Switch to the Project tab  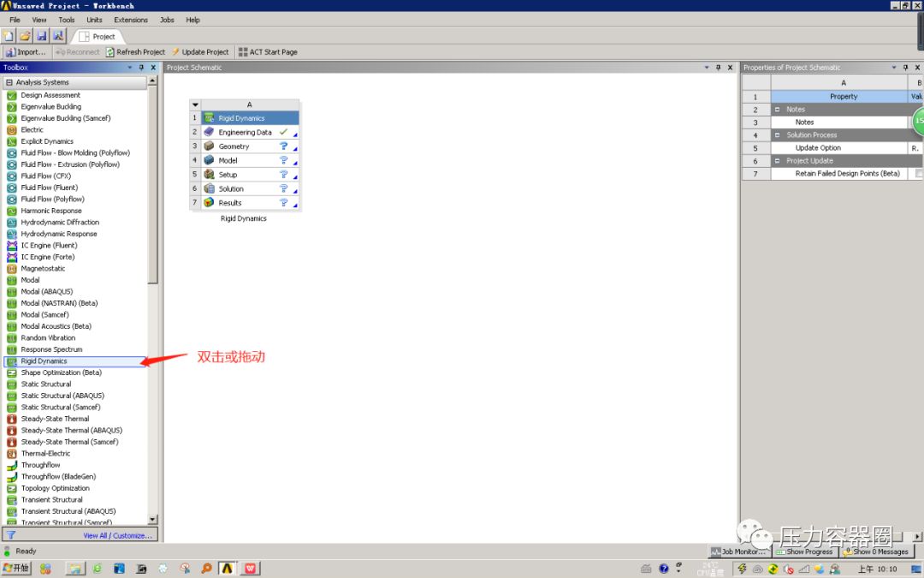coord(98,36)
